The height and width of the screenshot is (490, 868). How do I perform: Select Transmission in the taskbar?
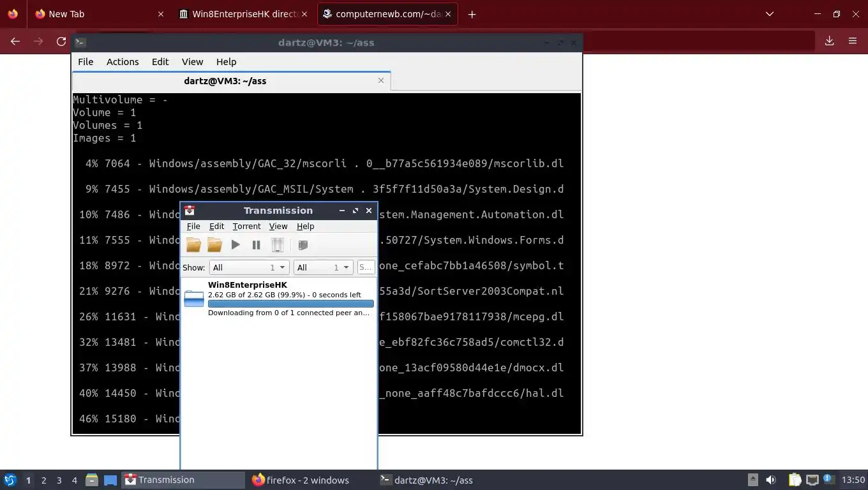point(183,480)
